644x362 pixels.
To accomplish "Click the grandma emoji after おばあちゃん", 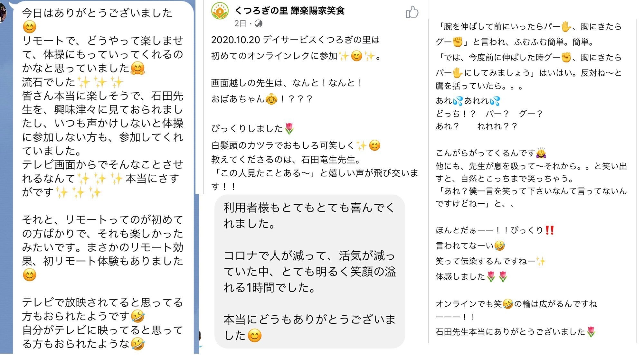I will [271, 99].
